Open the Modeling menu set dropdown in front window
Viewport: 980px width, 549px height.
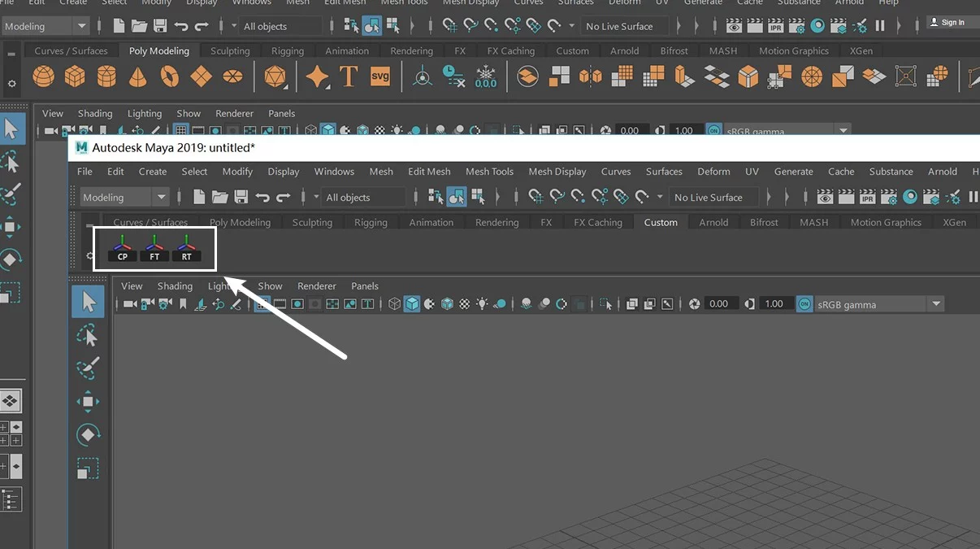click(124, 198)
